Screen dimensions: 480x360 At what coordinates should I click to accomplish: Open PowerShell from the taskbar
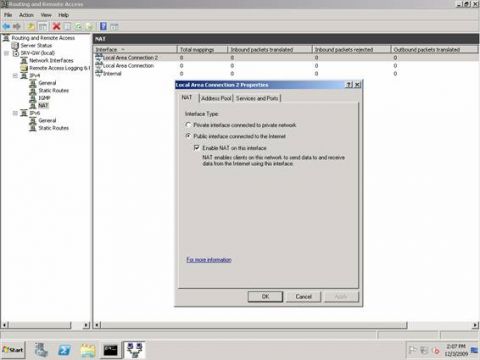click(x=64, y=350)
